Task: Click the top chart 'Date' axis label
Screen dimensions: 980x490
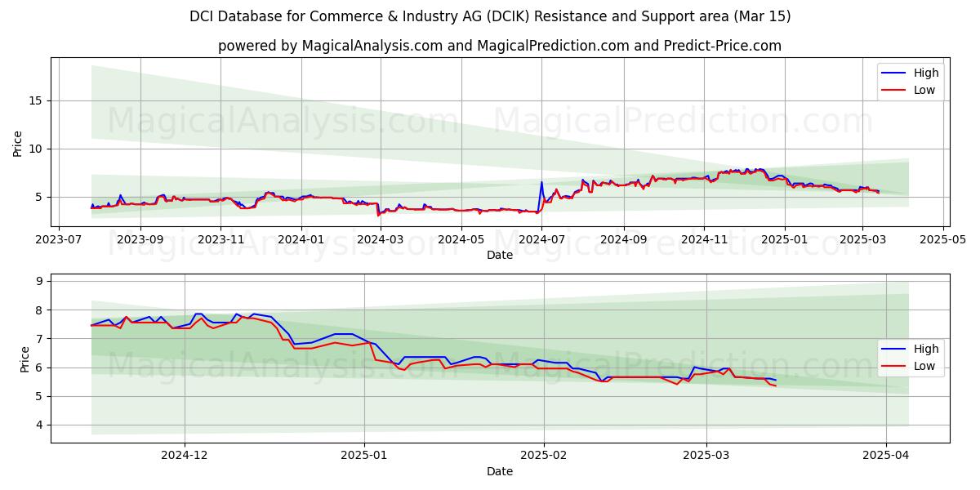Action: [500, 255]
